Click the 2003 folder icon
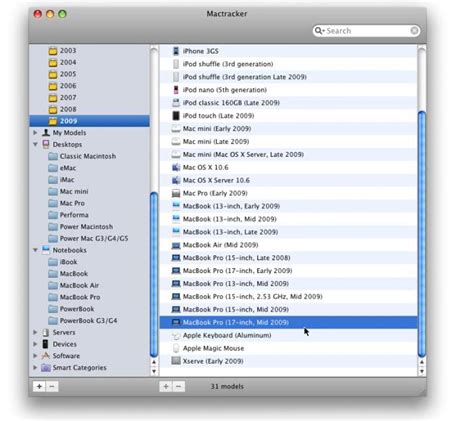The image size is (474, 421). coord(53,51)
